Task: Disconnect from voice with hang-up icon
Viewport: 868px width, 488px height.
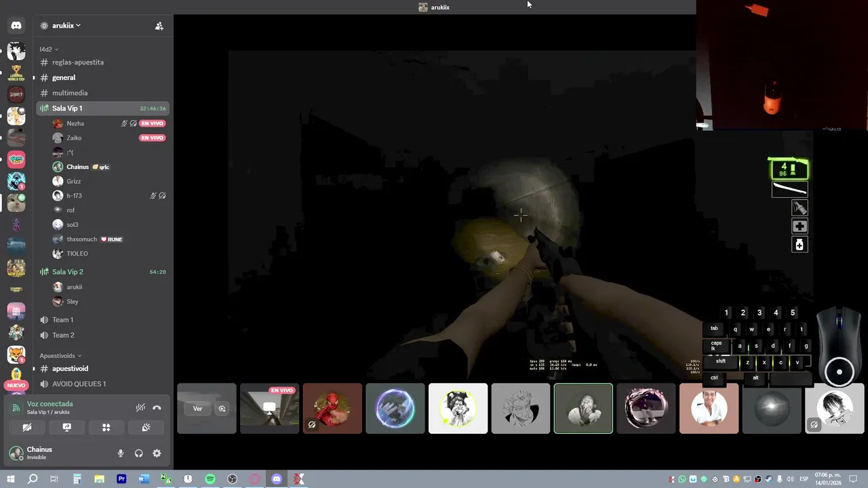Action: [x=157, y=407]
